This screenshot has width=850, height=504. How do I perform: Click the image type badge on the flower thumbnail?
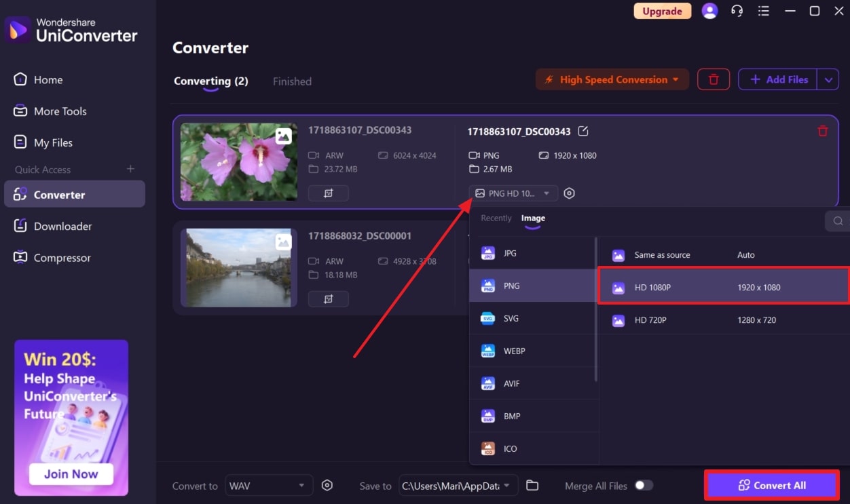point(284,136)
